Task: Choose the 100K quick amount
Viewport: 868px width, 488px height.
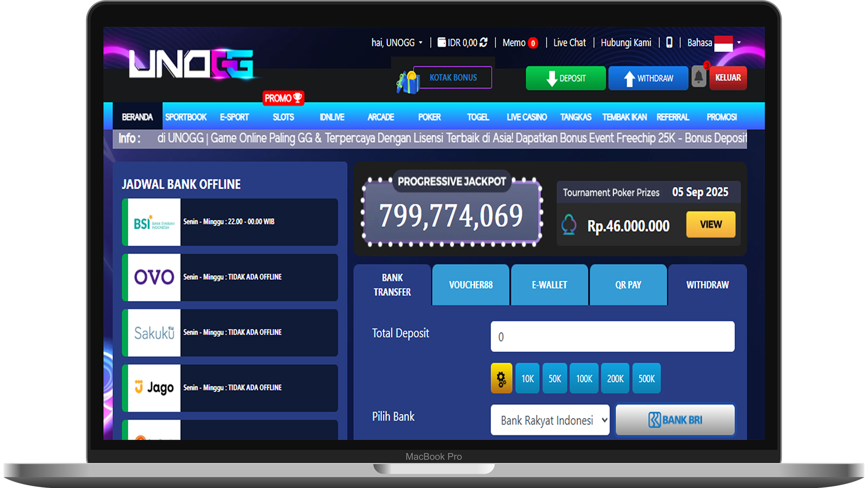Action: 584,378
